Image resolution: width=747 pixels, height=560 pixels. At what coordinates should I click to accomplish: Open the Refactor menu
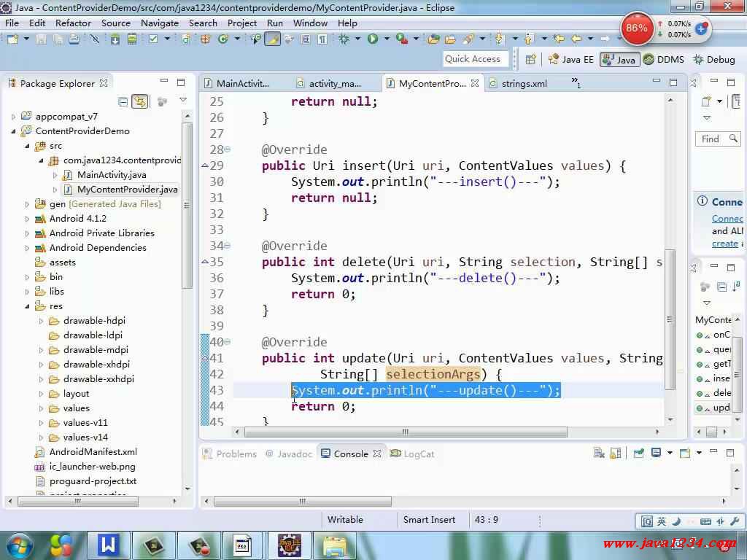click(73, 23)
